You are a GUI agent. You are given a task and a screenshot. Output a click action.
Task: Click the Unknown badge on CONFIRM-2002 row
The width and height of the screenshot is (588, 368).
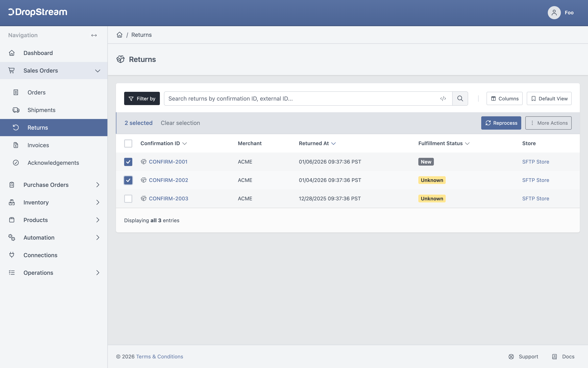pyautogui.click(x=432, y=180)
